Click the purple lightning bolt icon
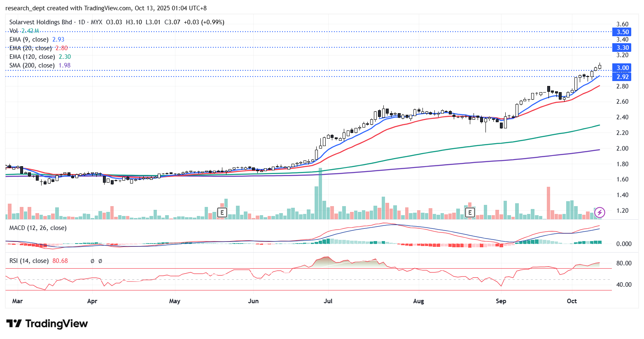This screenshot has height=339, width=644. [x=600, y=212]
